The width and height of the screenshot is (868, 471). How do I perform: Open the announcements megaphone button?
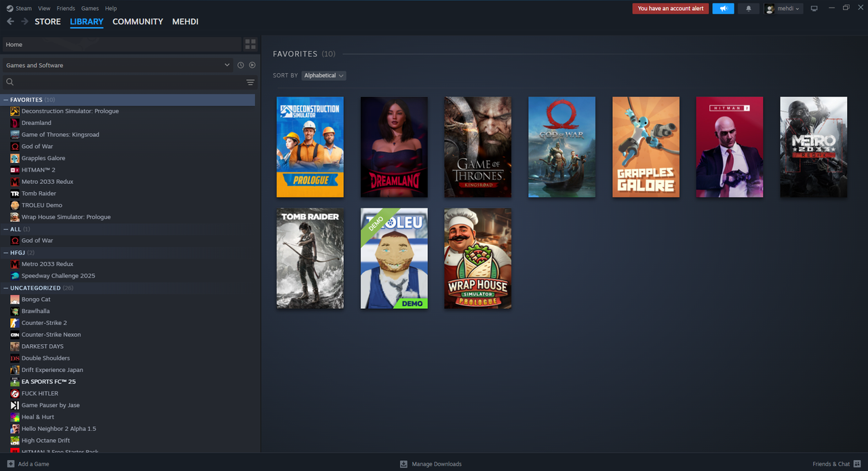click(724, 9)
